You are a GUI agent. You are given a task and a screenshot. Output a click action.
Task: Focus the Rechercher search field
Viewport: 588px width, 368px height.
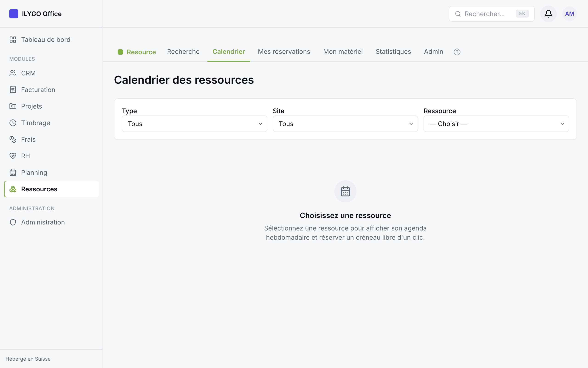coord(492,14)
